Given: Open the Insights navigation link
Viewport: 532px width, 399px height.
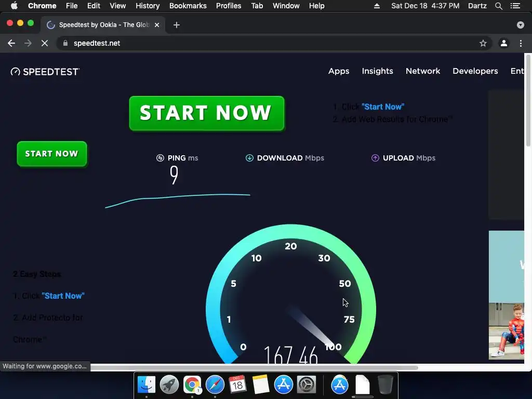Looking at the screenshot, I should [x=377, y=71].
